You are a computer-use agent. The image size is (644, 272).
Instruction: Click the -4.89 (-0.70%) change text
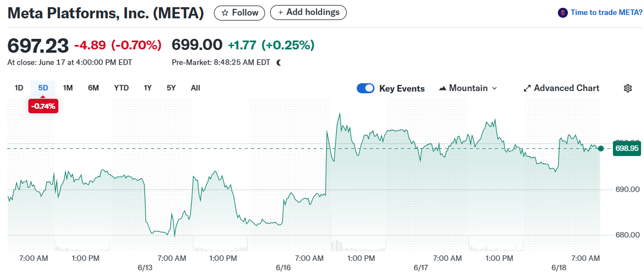click(x=117, y=45)
